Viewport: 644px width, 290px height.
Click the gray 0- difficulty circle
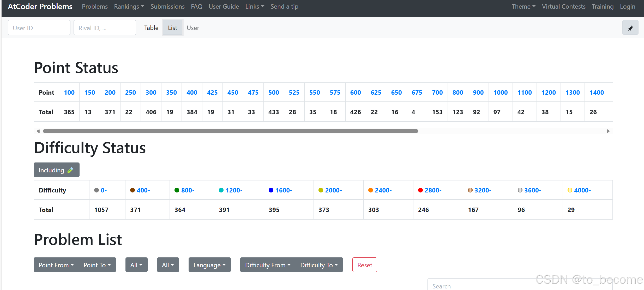(x=97, y=190)
